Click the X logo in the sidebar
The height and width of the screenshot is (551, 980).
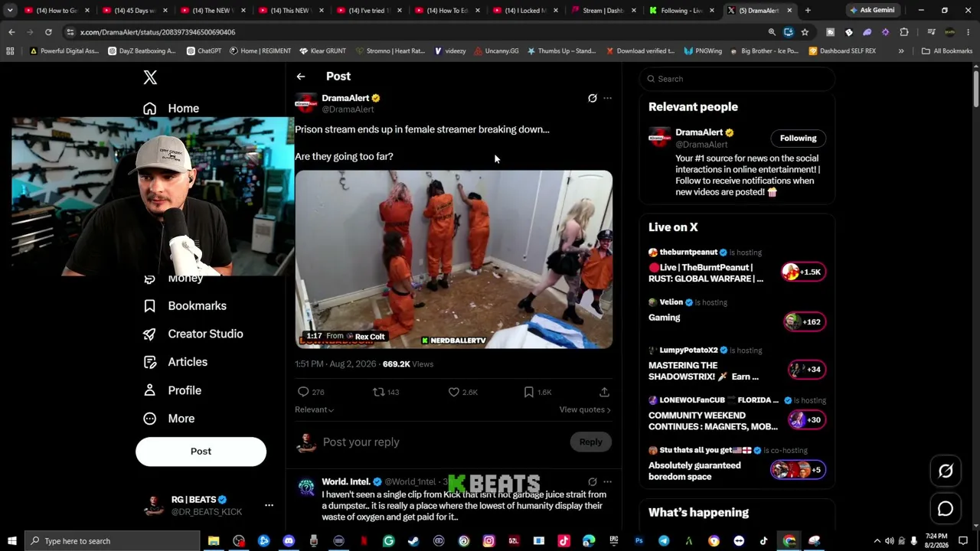150,77
